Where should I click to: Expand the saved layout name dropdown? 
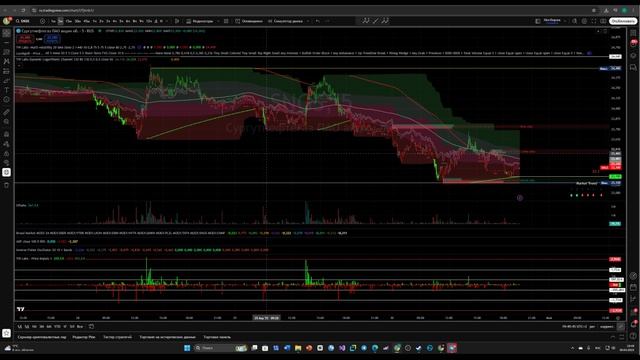coord(565,21)
